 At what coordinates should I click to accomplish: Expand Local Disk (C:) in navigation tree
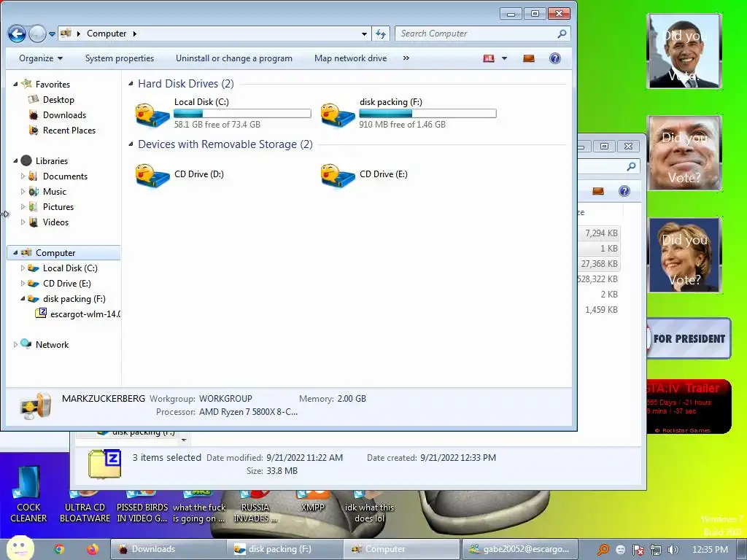coord(23,268)
